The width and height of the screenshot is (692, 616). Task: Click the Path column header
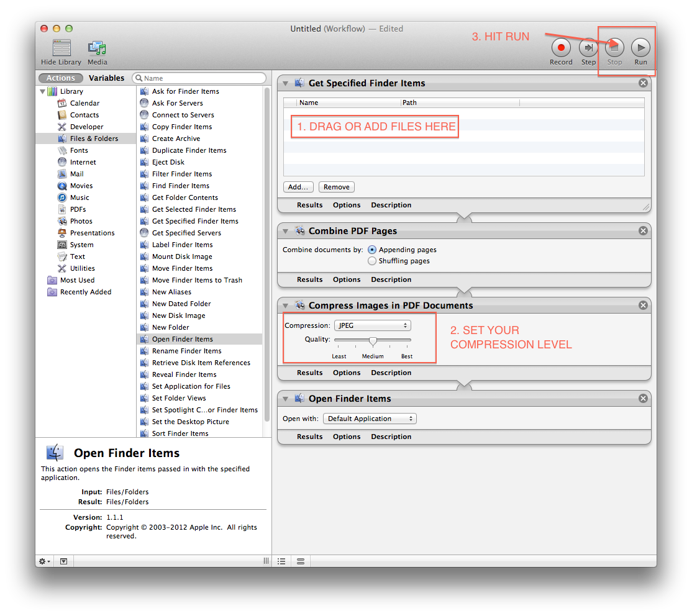pyautogui.click(x=460, y=102)
